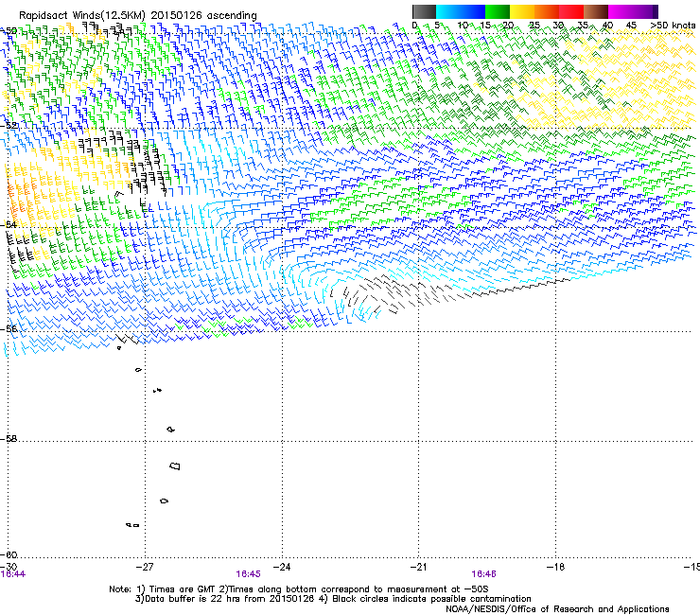Screen dimensions: 700x615
Task: Click the dark purple >50 knots legend segment
Action: point(656,11)
